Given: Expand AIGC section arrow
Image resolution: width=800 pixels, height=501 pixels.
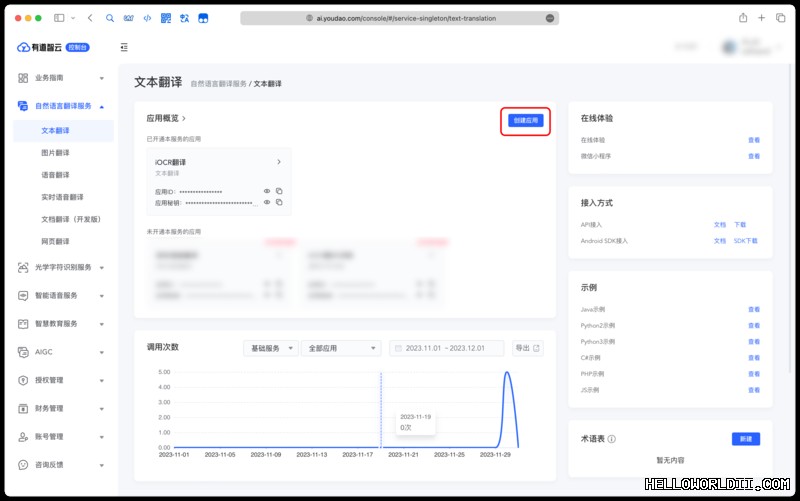Looking at the screenshot, I should point(102,353).
